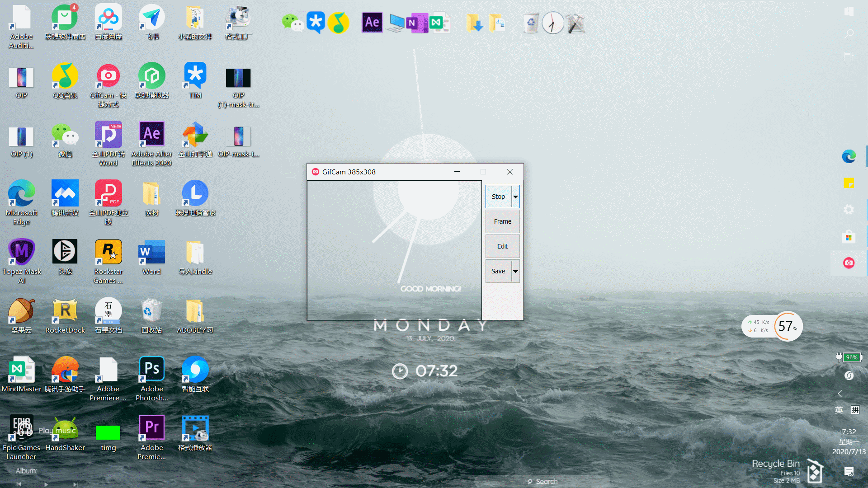Open 金山PDF转Word desktop icon
The height and width of the screenshot is (488, 868).
coord(108,144)
